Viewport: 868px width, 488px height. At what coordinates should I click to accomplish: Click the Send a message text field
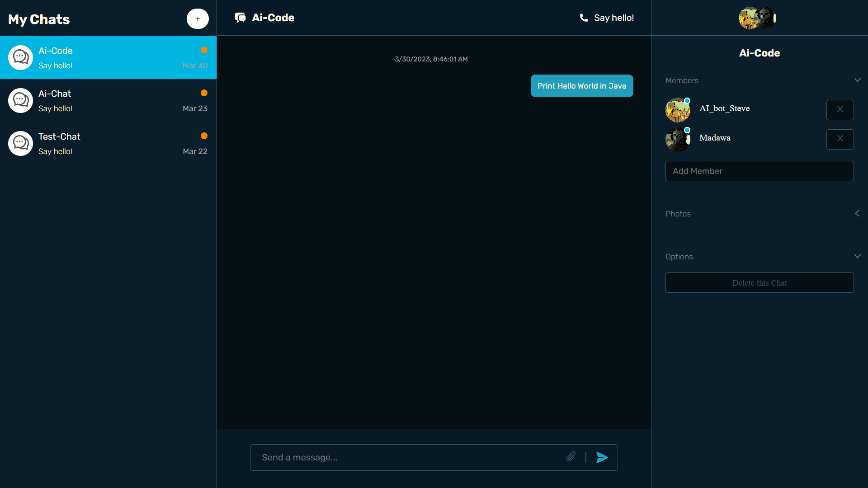(407, 457)
